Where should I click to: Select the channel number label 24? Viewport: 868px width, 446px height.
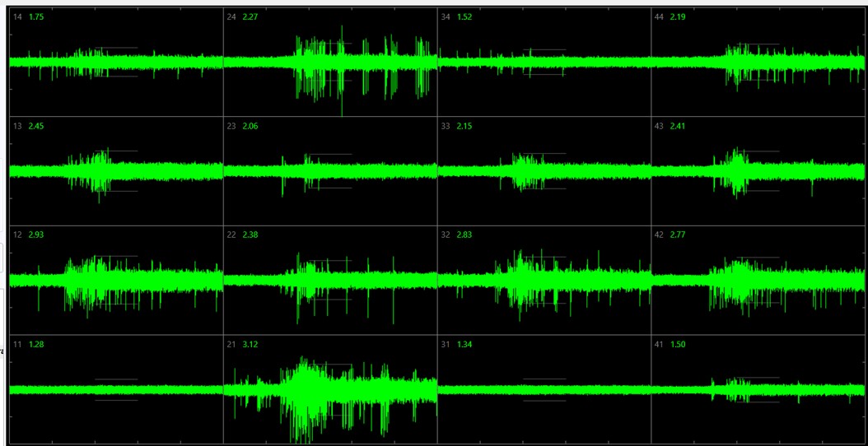pyautogui.click(x=231, y=17)
